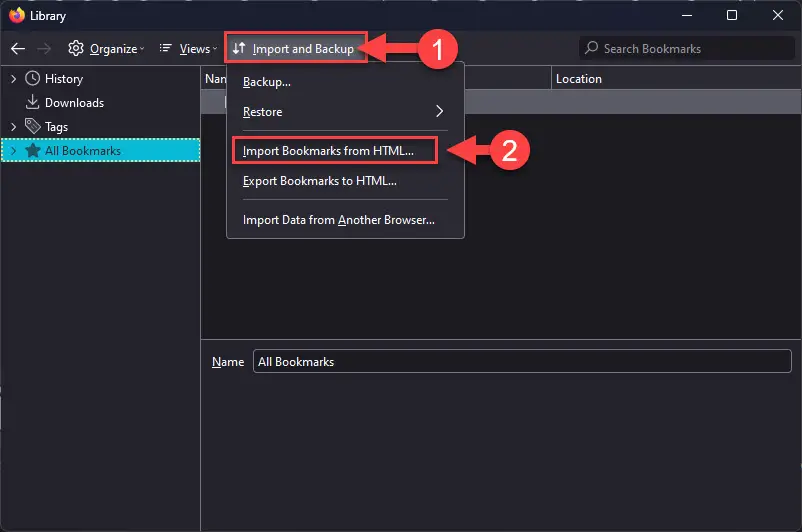Maximize the Library window
The image size is (802, 532).
(732, 15)
